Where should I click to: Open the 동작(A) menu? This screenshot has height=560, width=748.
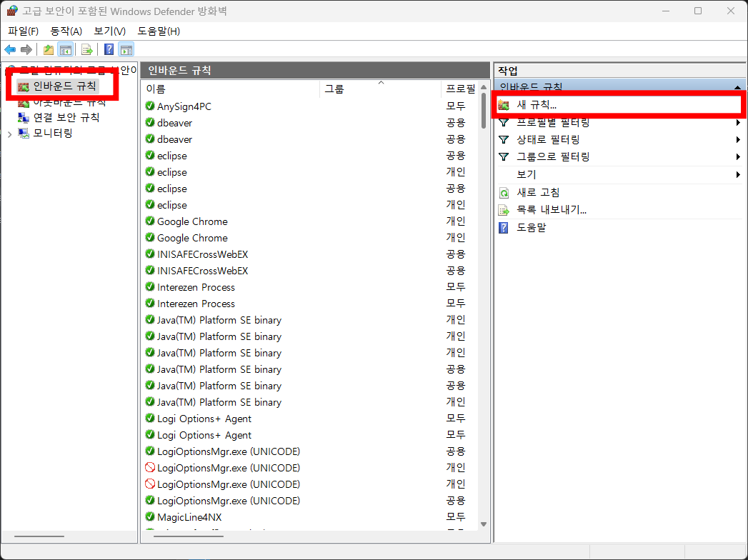point(66,31)
